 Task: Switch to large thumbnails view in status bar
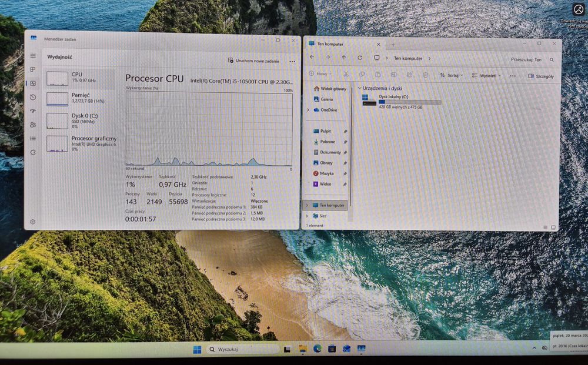tap(553, 227)
